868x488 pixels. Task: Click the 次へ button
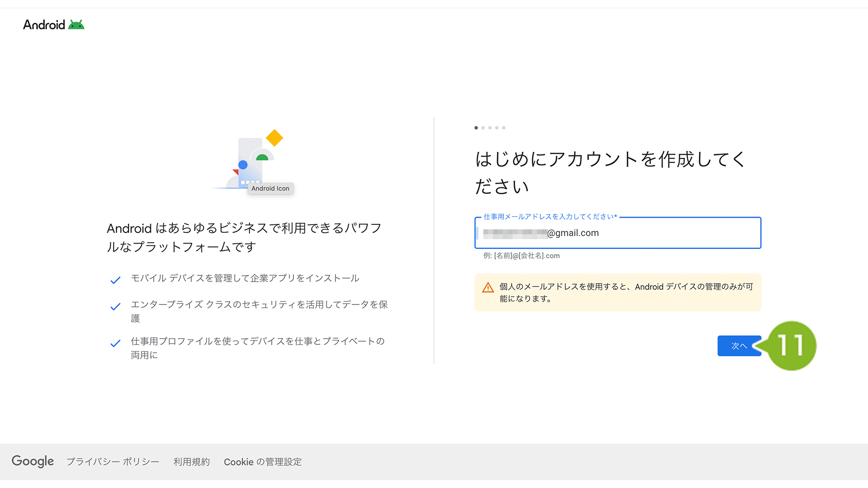click(x=739, y=346)
